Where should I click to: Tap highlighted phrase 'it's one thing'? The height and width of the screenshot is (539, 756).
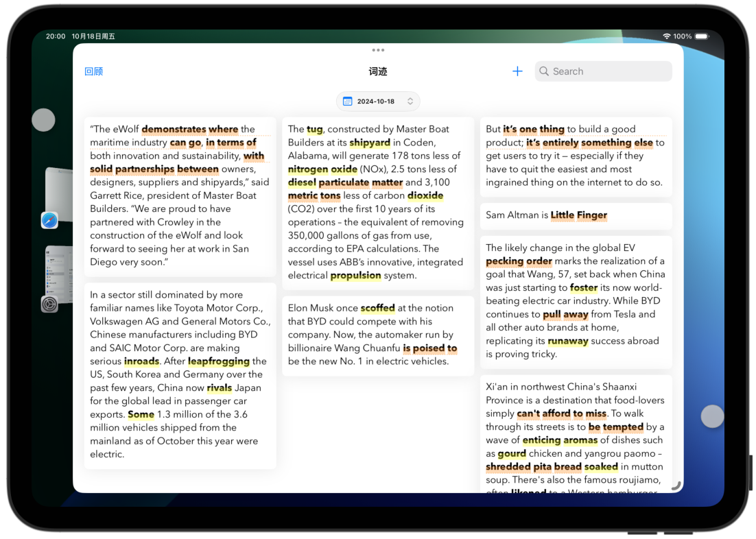[534, 129]
